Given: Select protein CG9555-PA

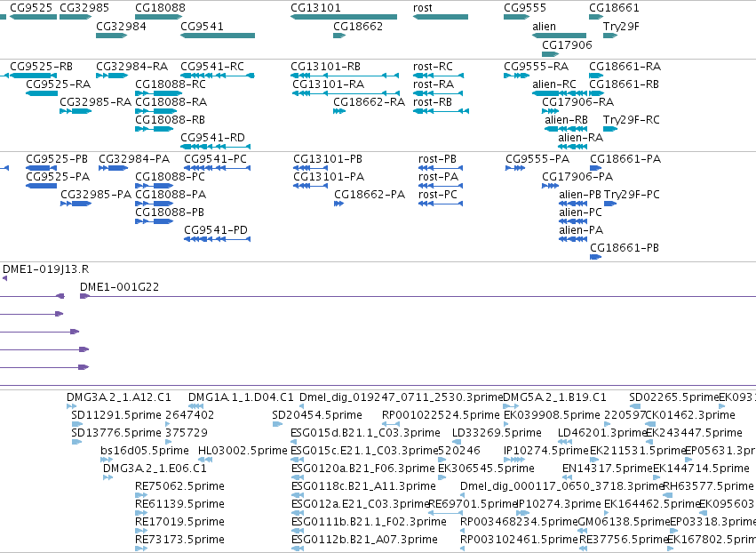Looking at the screenshot, I should (x=515, y=168).
